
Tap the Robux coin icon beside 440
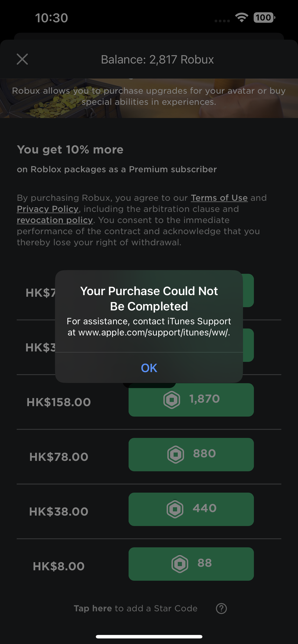(x=175, y=509)
